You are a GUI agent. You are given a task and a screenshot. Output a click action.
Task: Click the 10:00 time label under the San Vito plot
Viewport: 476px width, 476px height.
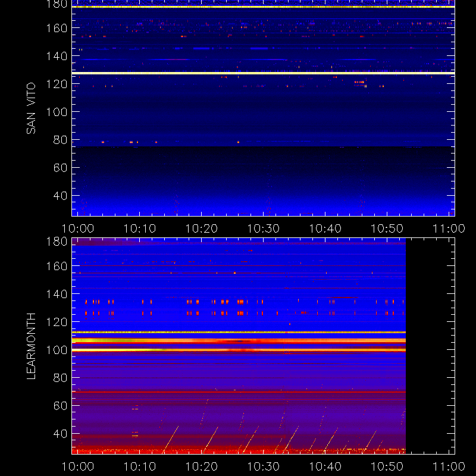78,228
